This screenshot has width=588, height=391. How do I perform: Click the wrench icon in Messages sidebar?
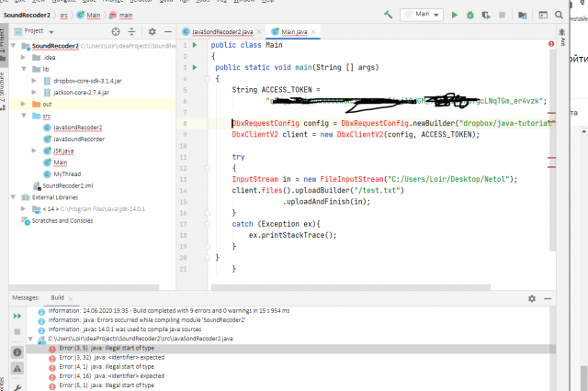pyautogui.click(x=17, y=387)
